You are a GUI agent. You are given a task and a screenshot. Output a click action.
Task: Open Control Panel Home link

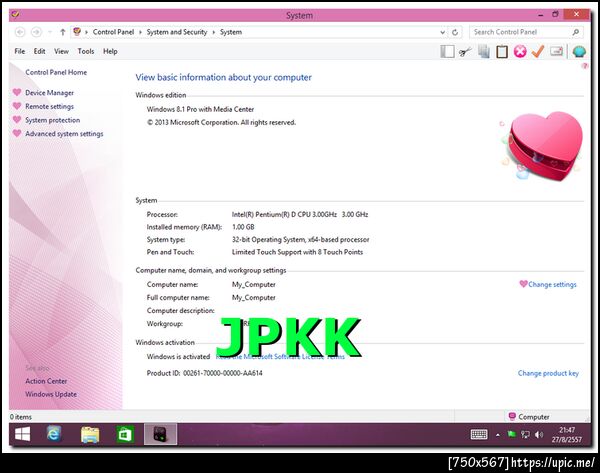pyautogui.click(x=56, y=72)
